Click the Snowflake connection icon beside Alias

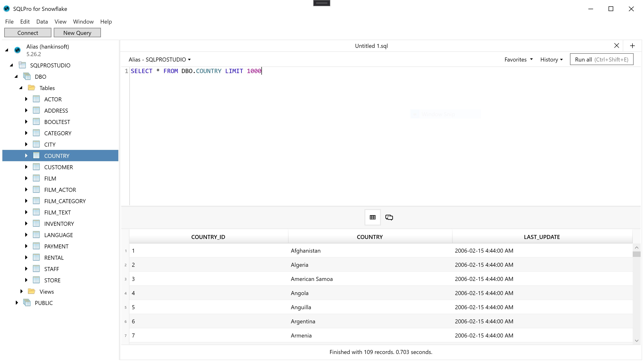tap(17, 50)
